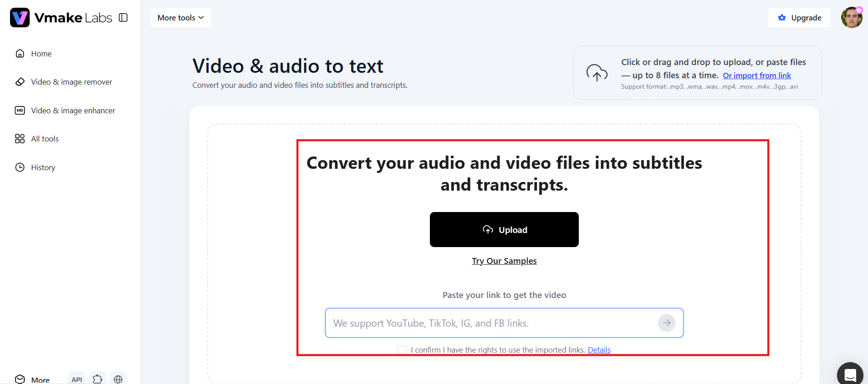This screenshot has width=868, height=384.
Task: Open the Details link
Action: pos(599,350)
